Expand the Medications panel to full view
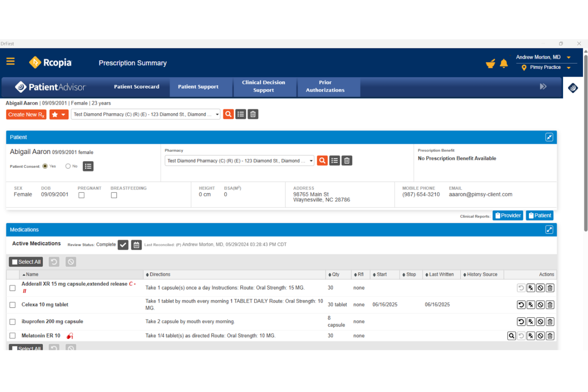The height and width of the screenshot is (392, 588). [549, 230]
